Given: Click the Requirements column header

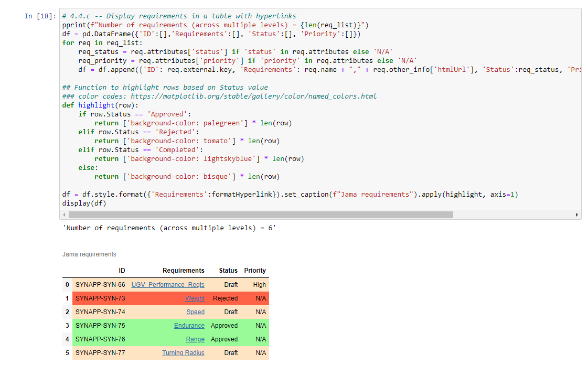Looking at the screenshot, I should pyautogui.click(x=184, y=271).
